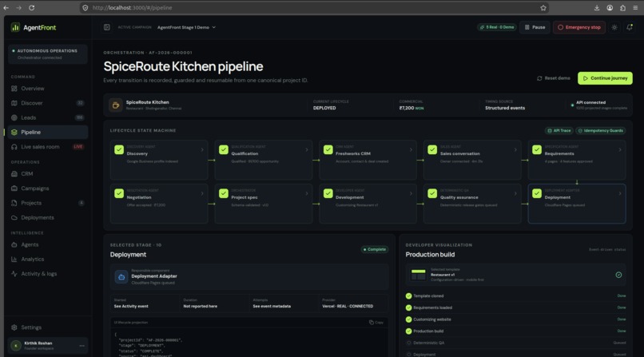The height and width of the screenshot is (357, 644).
Task: Click the Kirthik Roshan avatar
Action: 16,346
